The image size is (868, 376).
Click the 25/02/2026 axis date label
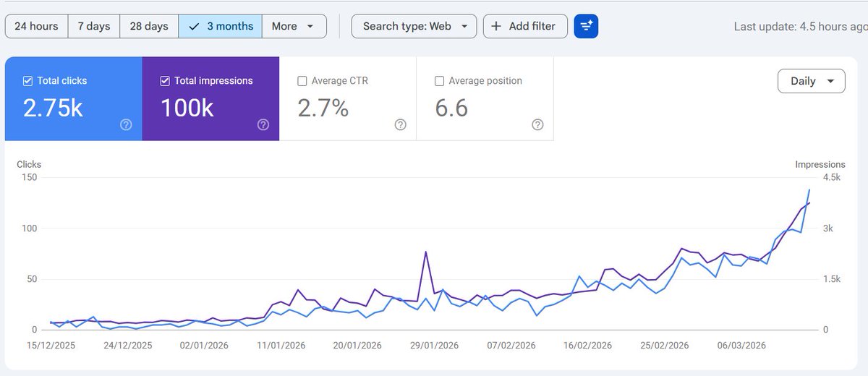(x=665, y=346)
